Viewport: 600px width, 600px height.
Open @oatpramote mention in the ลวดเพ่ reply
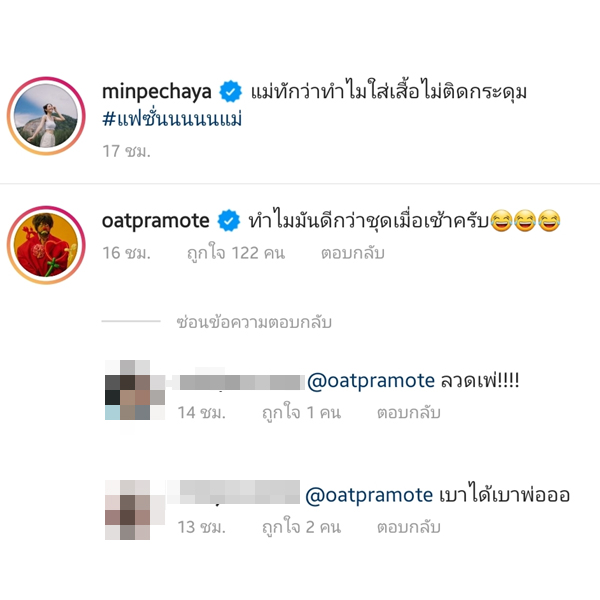point(371,381)
